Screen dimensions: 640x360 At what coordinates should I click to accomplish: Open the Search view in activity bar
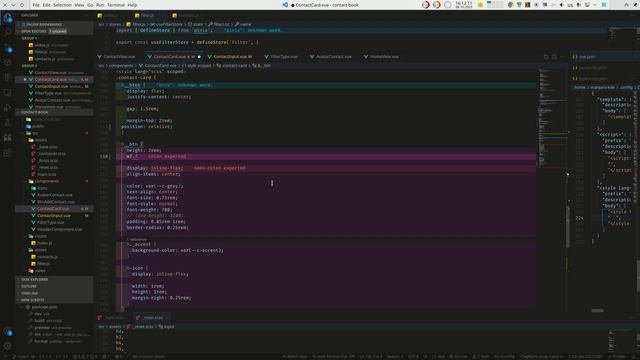pos(7,33)
